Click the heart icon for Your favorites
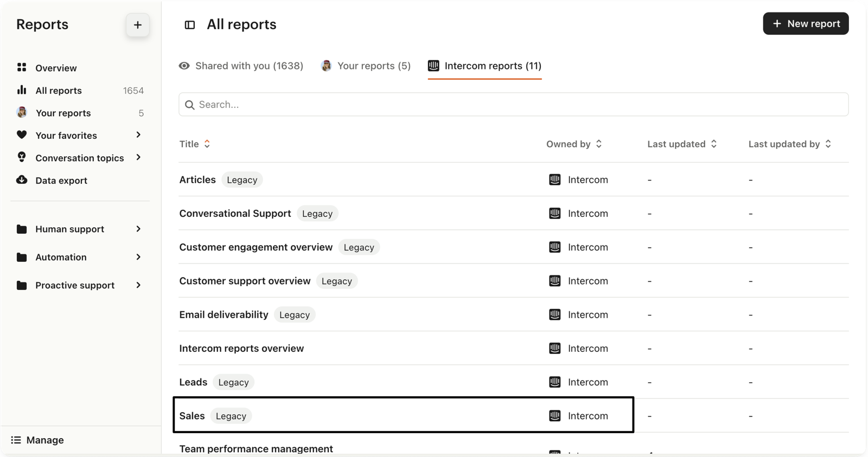The width and height of the screenshot is (868, 457). [x=22, y=134]
